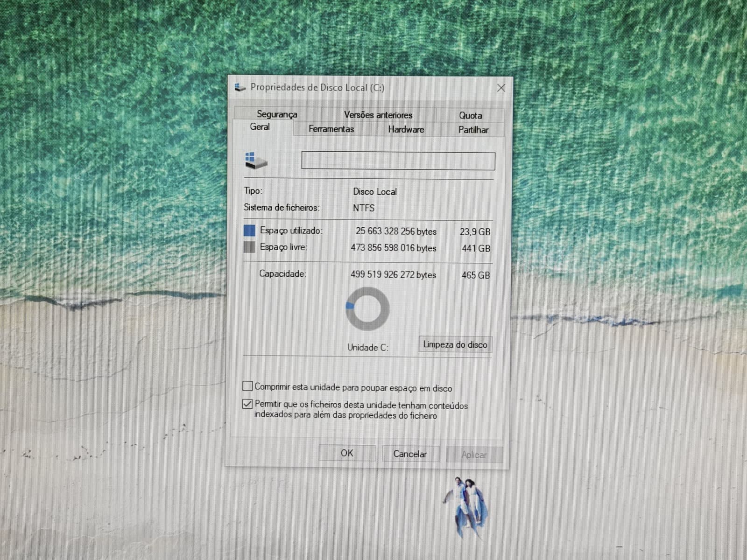Switch to the Segurança tab

[x=277, y=114]
